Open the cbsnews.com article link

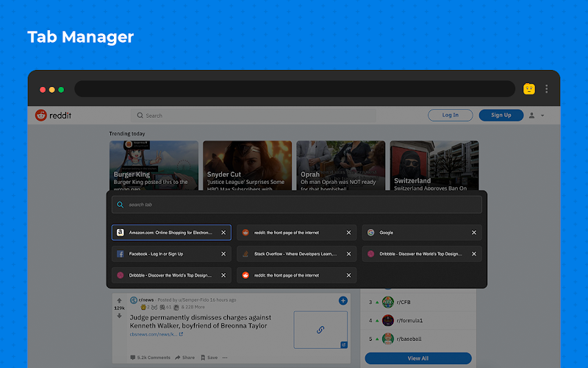pyautogui.click(x=156, y=334)
